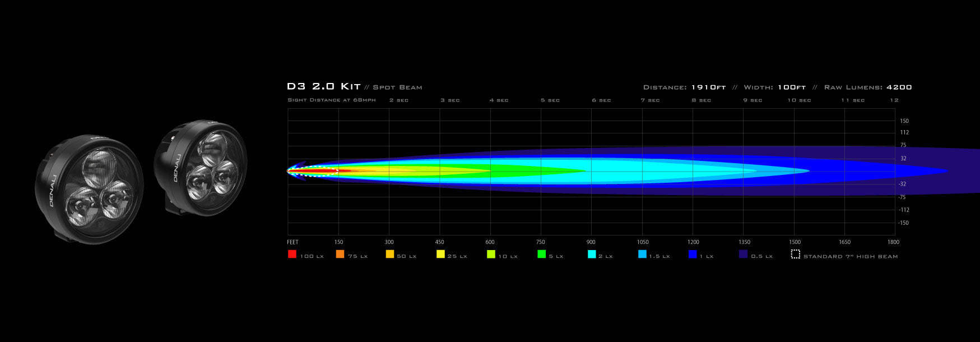980x342 pixels.
Task: Click the '5 sec' time marker
Action: 550,100
